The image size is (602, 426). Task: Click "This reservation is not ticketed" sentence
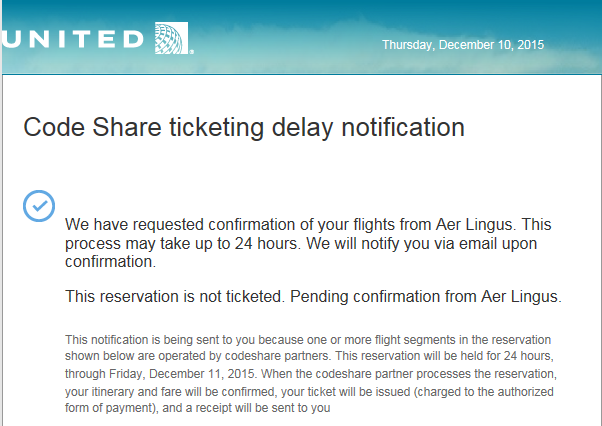point(175,296)
